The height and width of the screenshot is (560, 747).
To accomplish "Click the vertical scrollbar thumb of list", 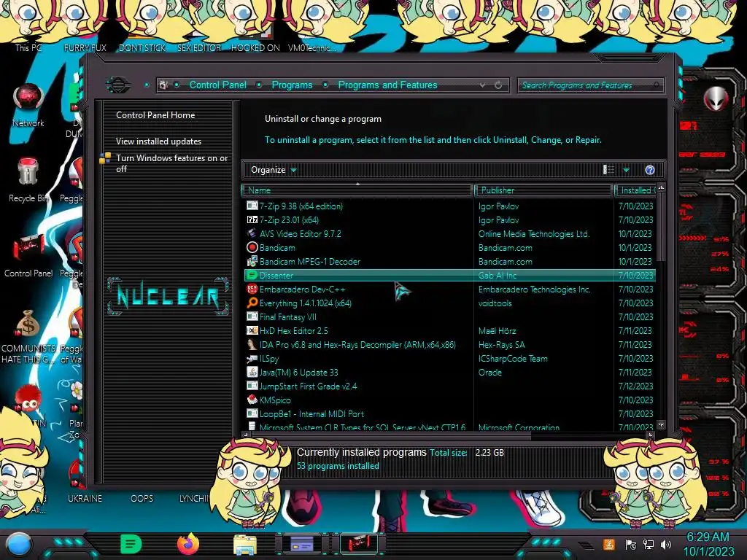I will [x=661, y=227].
